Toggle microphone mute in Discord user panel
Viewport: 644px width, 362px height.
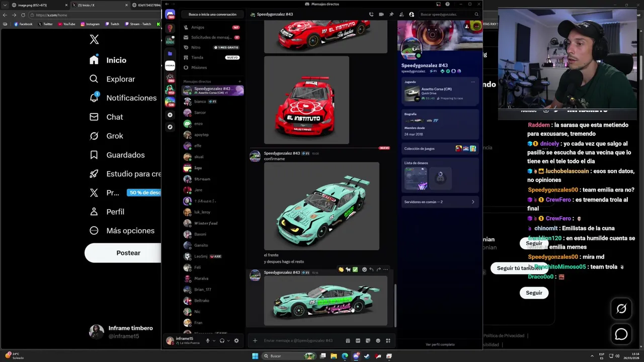point(207,340)
